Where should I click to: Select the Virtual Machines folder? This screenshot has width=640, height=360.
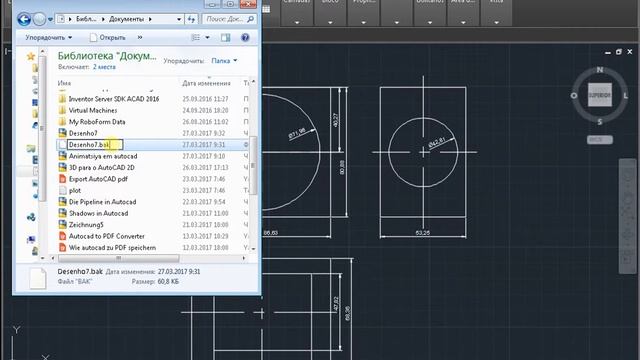93,111
